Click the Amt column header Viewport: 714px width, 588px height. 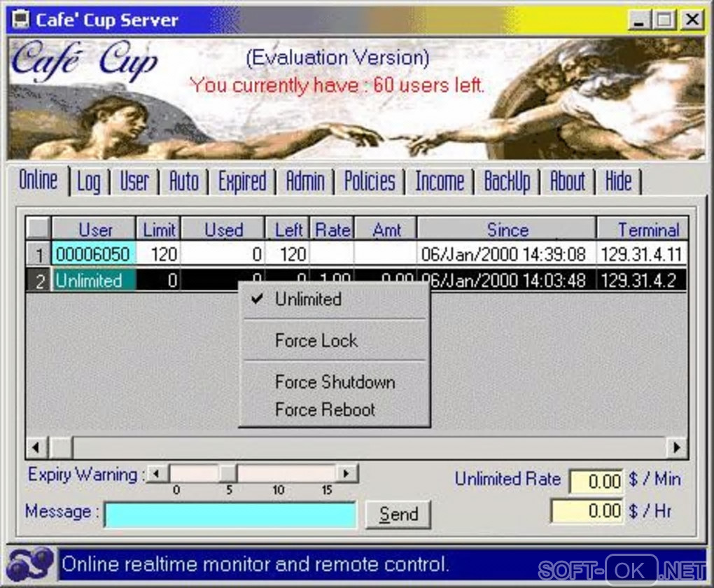coord(386,229)
